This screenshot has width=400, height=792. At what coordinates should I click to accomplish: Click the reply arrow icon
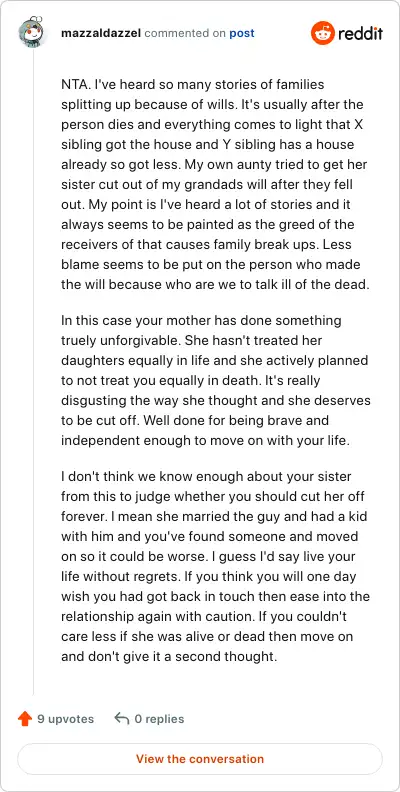(x=122, y=718)
